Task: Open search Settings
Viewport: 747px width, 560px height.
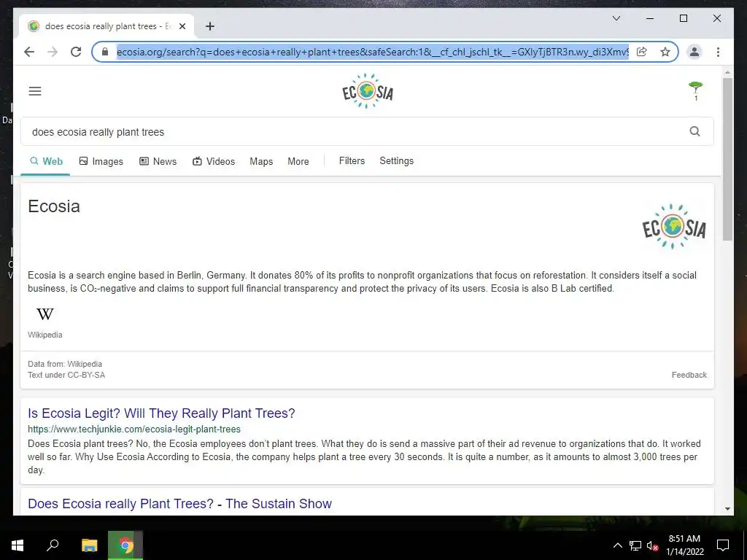Action: coord(396,161)
